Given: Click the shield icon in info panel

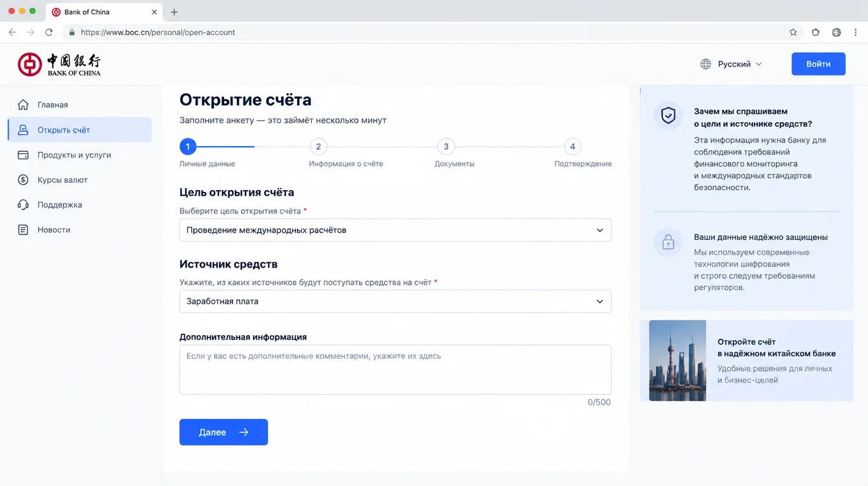Looking at the screenshot, I should pos(668,116).
